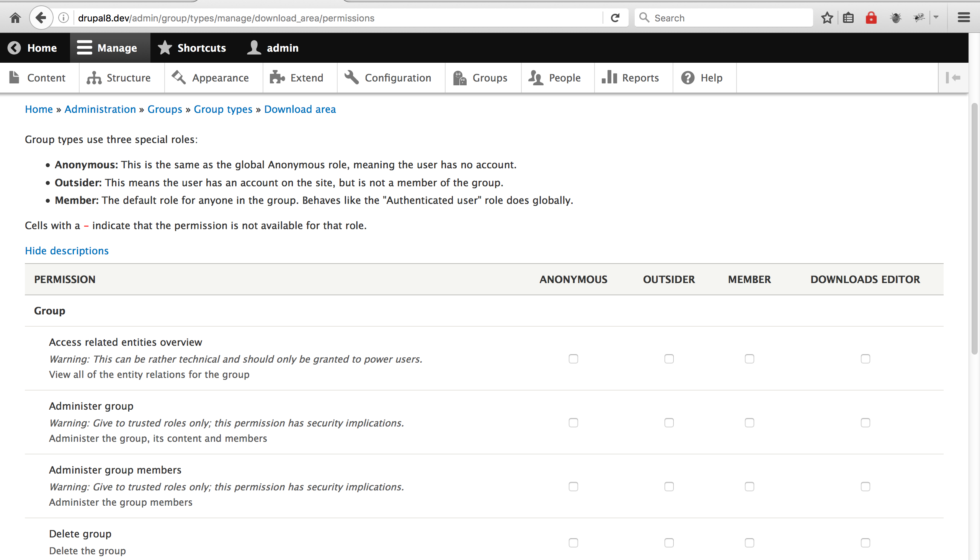
Task: Click the browser home icon
Action: tap(15, 18)
